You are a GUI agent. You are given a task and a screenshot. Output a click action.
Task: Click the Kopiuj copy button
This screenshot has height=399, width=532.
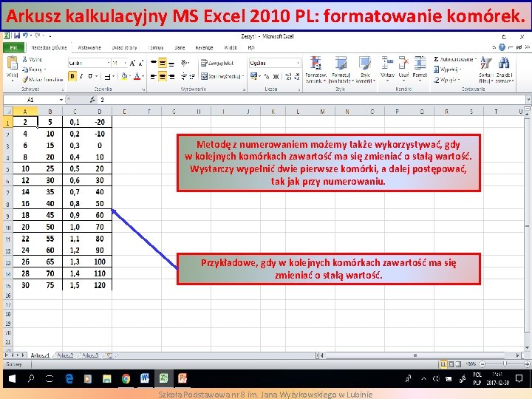coord(33,69)
